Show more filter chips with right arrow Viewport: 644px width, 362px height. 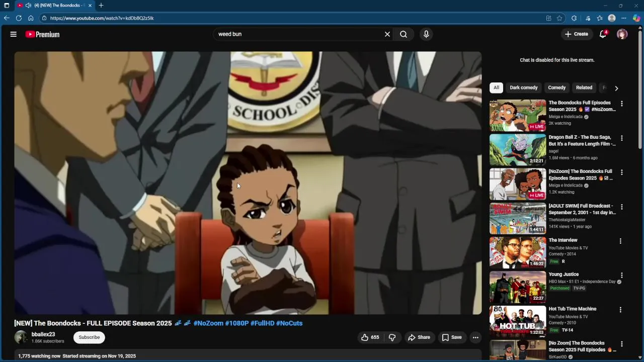pyautogui.click(x=616, y=88)
